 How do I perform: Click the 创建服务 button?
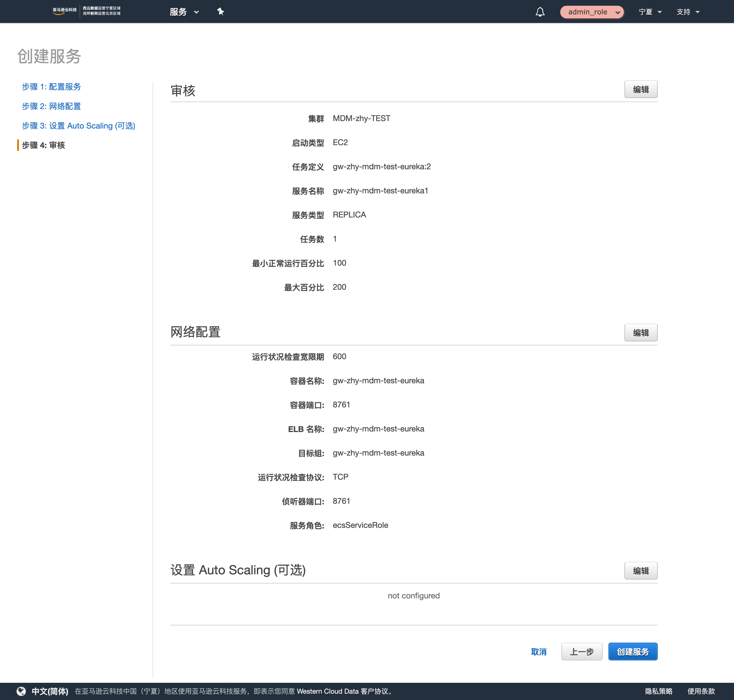click(x=633, y=652)
